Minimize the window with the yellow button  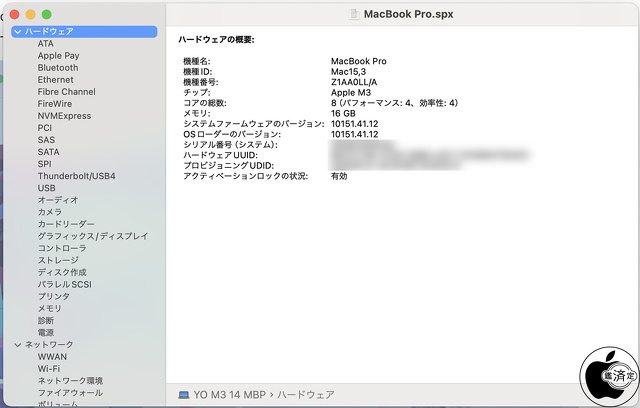[31, 15]
